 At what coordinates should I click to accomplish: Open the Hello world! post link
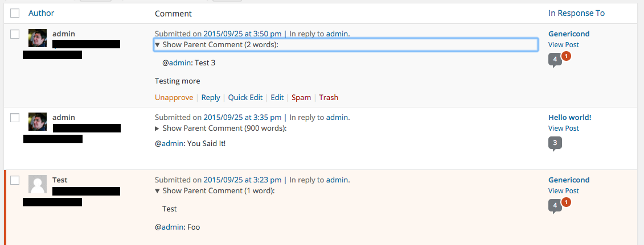[x=569, y=117]
